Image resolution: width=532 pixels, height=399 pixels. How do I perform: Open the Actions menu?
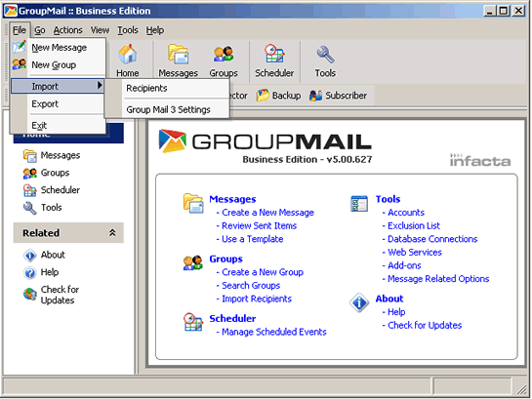[68, 30]
